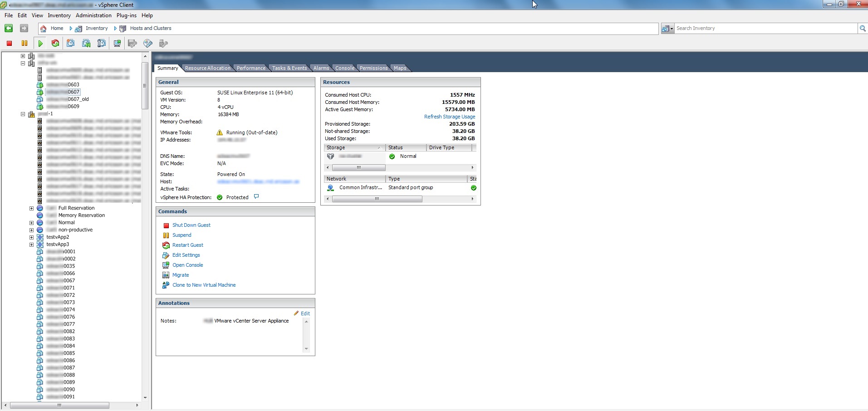
Task: Collapse the cluster node ending in -1
Action: coord(23,114)
